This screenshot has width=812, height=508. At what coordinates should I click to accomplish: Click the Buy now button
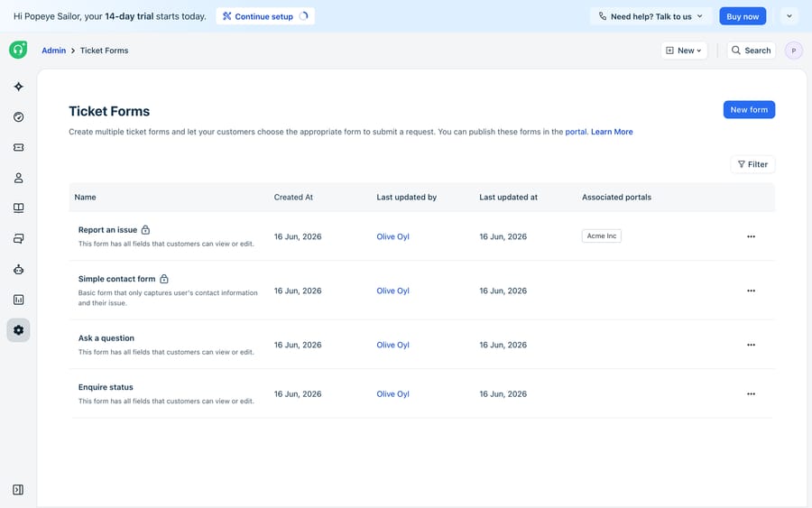(x=743, y=16)
